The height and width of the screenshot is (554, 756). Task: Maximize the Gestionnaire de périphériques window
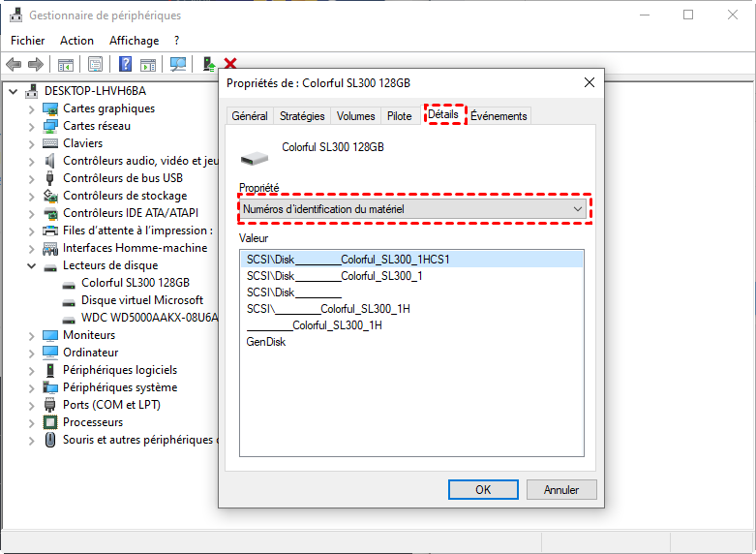tap(688, 15)
